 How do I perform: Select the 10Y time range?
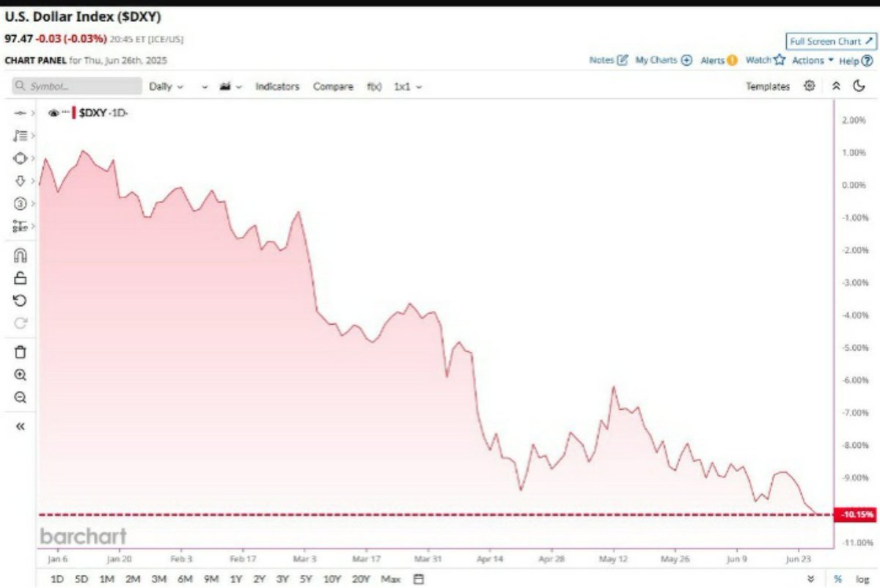[332, 579]
